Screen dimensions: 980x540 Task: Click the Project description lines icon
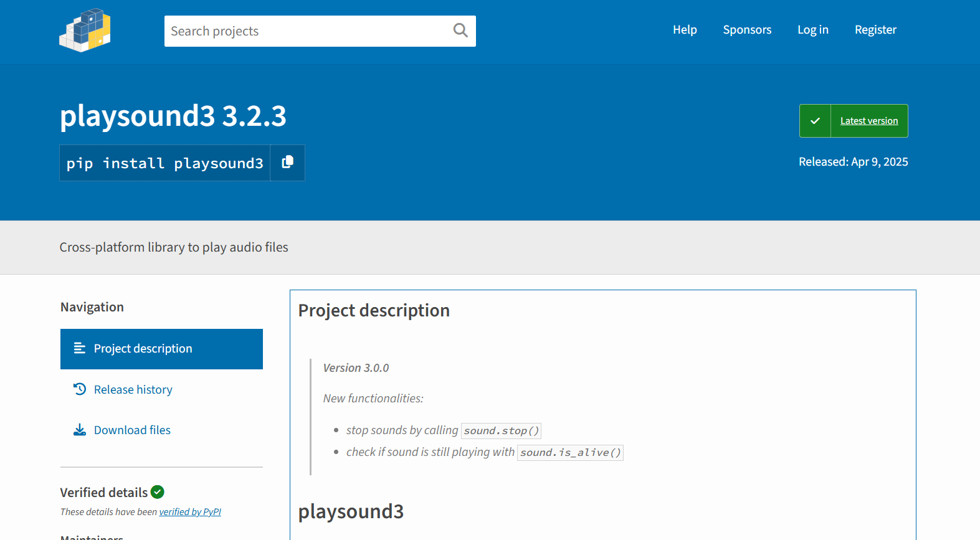tap(80, 348)
